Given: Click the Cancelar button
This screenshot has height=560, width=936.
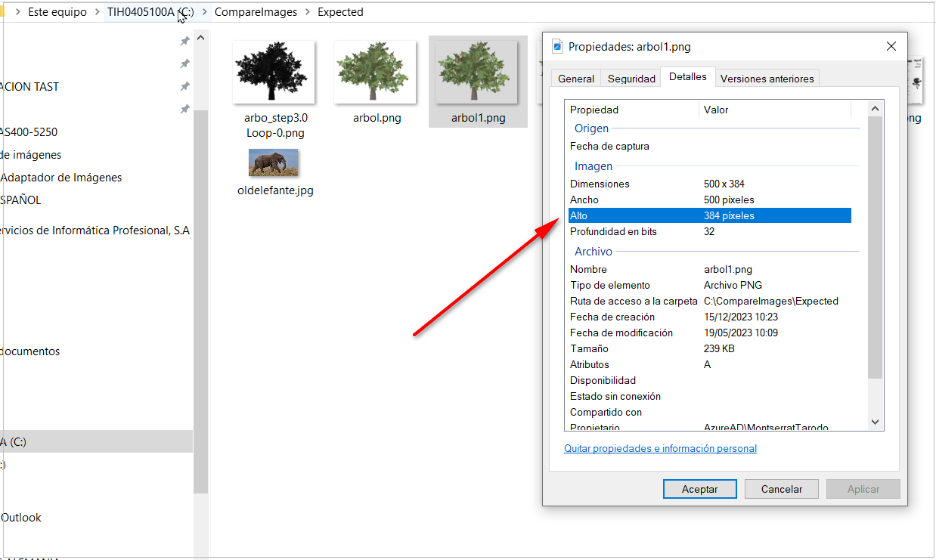Looking at the screenshot, I should 781,489.
